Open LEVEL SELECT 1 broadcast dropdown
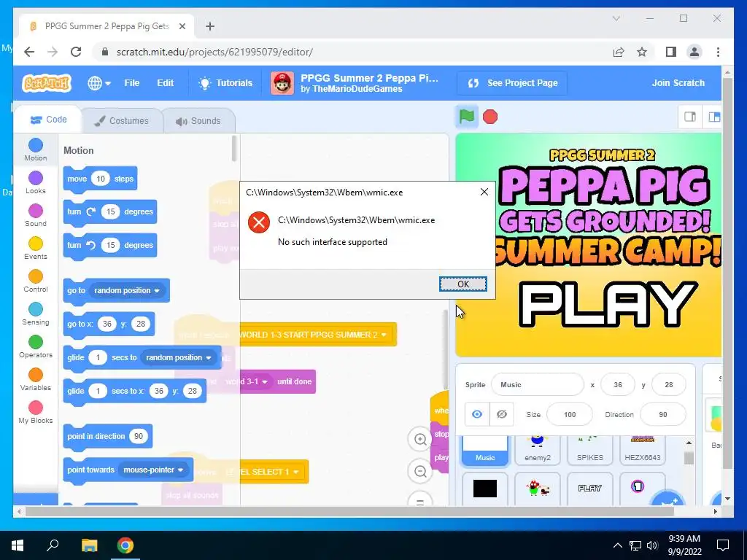The height and width of the screenshot is (560, 747). click(296, 472)
